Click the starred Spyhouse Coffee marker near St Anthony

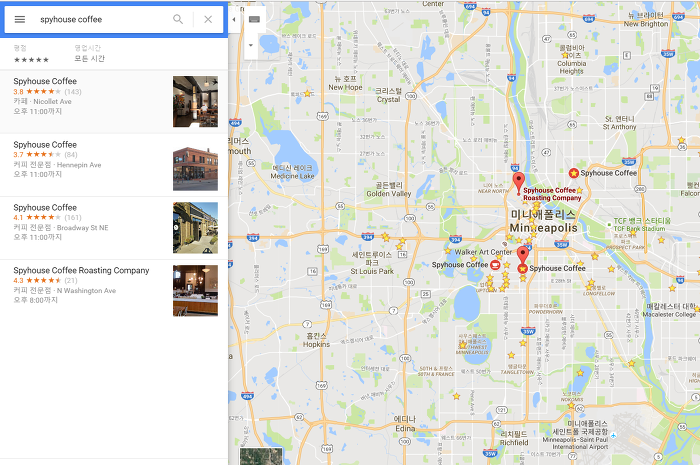coord(574,173)
